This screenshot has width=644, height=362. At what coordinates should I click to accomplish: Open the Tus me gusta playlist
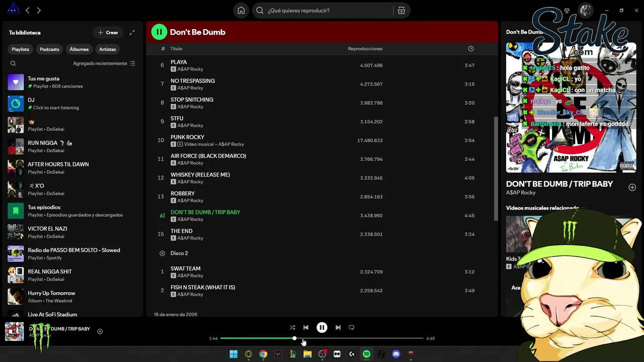point(72,82)
